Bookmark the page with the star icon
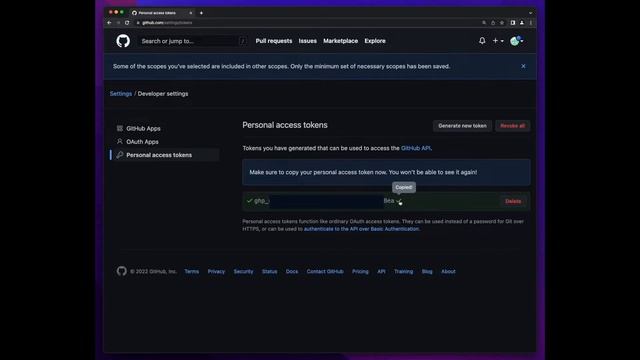Image resolution: width=640 pixels, height=360 pixels. [x=502, y=23]
